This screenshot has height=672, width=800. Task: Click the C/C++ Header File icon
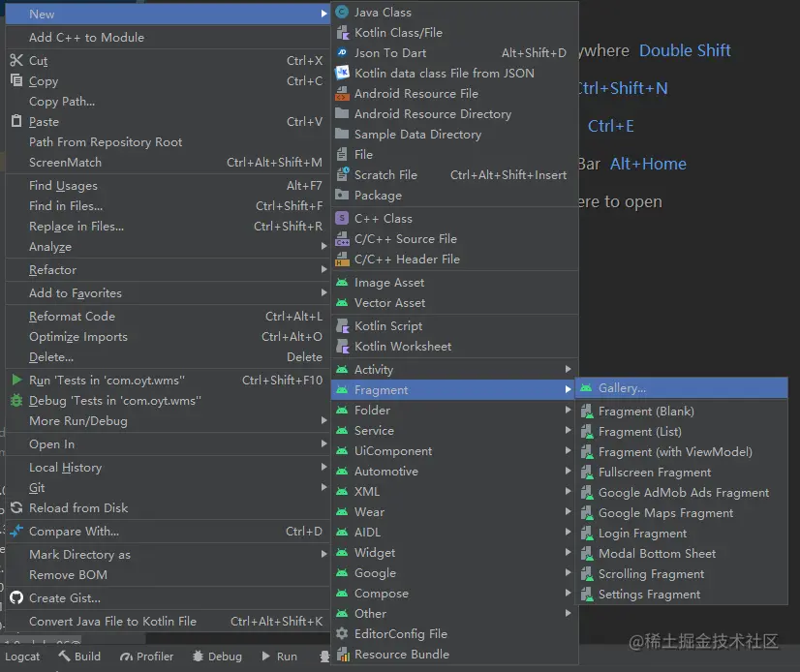(342, 260)
